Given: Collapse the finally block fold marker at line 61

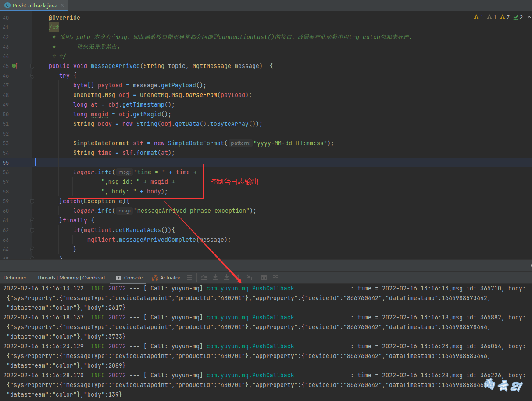Looking at the screenshot, I should 32,220.
